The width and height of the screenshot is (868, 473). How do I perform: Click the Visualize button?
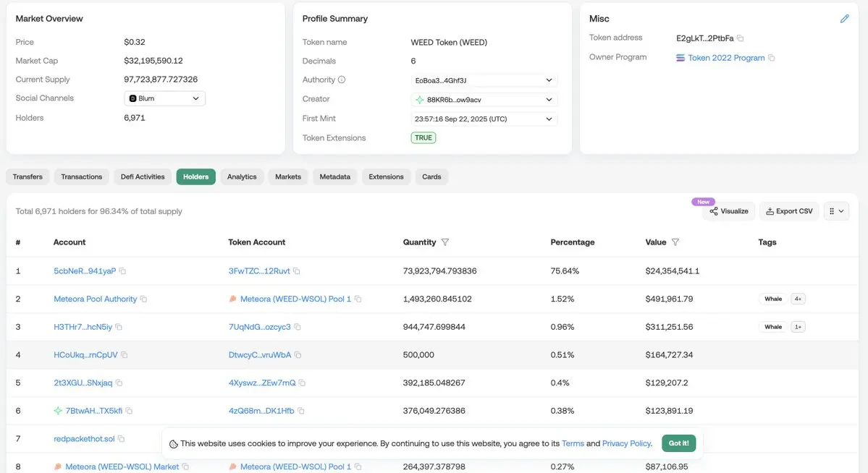pyautogui.click(x=728, y=211)
